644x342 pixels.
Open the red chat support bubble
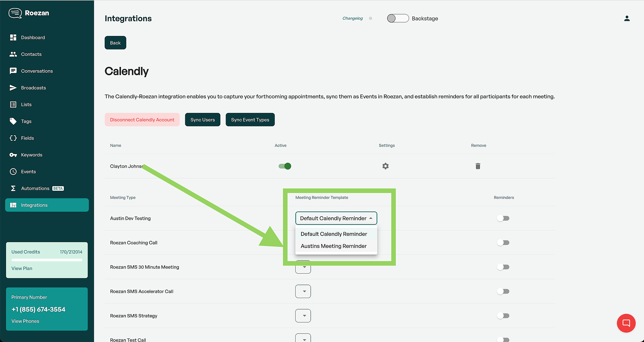[x=626, y=323]
